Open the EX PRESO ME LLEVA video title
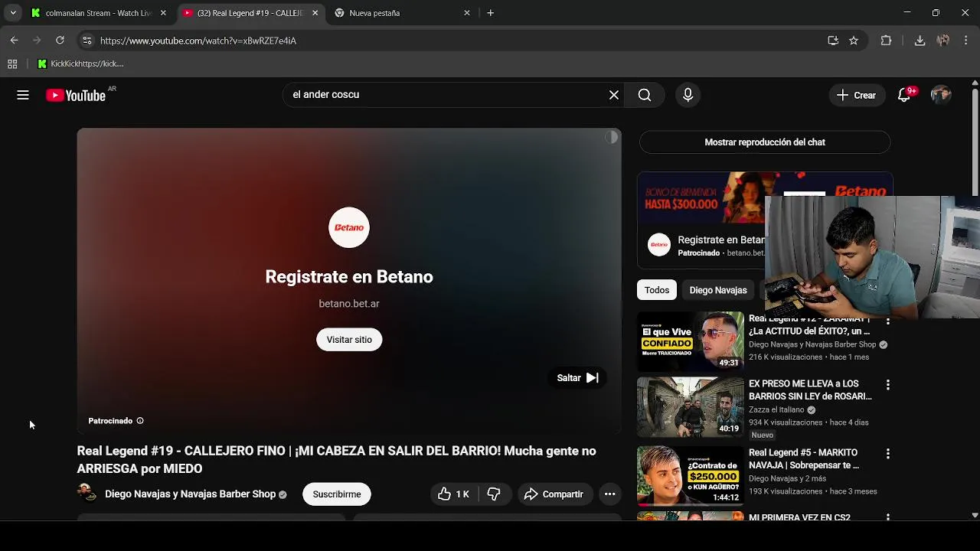Image resolution: width=980 pixels, height=551 pixels. (x=810, y=390)
